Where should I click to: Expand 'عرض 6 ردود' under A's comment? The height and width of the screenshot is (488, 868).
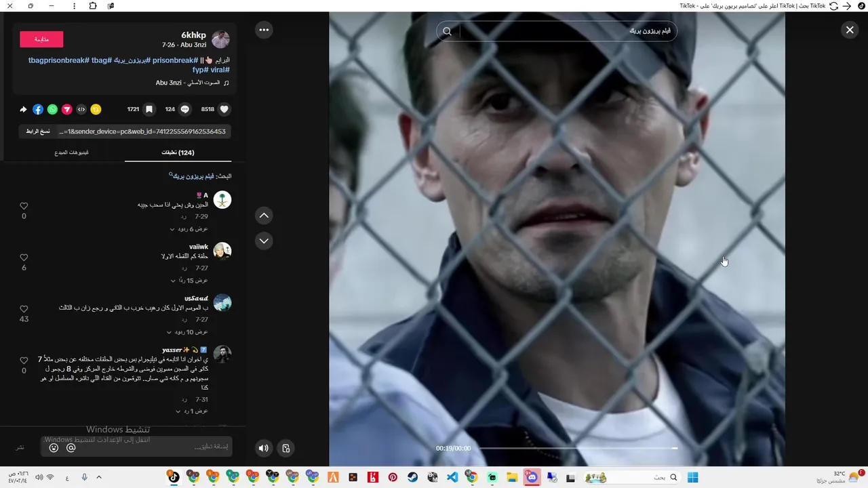tap(189, 229)
